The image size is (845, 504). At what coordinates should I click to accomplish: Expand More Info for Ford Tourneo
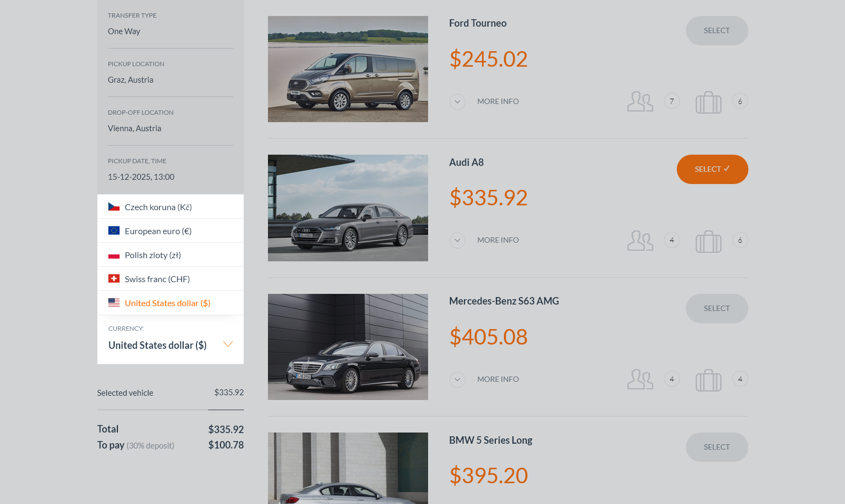(457, 101)
